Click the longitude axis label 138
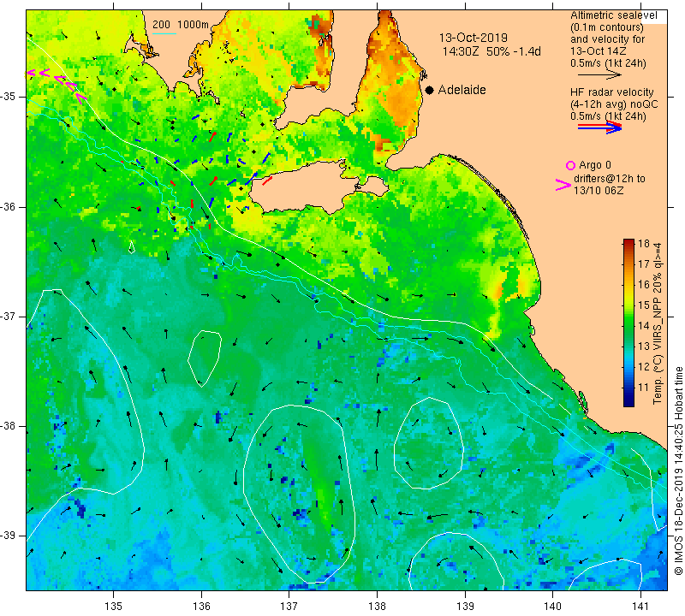The image size is (685, 616). pos(377,607)
